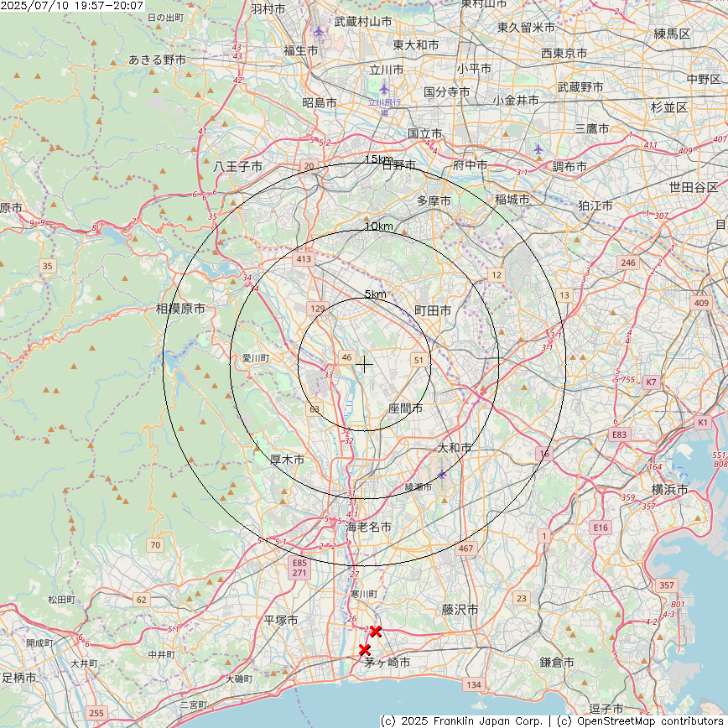
Task: Click the E83 expressway shield
Action: coord(619,434)
